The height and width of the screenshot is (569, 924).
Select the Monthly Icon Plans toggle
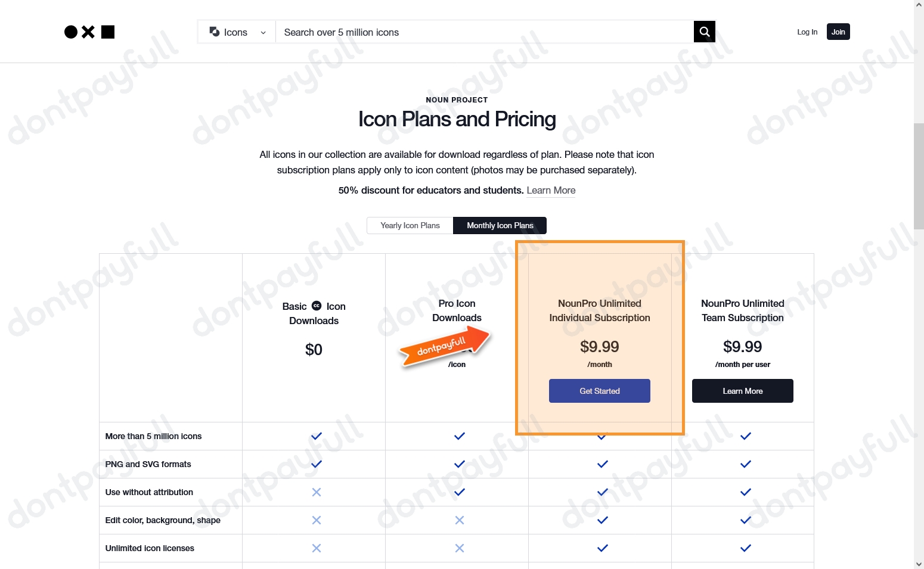[500, 225]
